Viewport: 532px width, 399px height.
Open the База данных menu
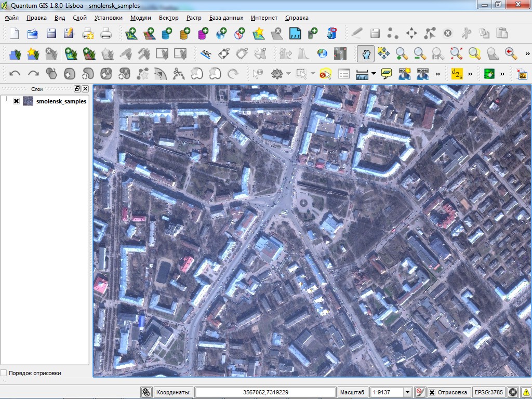click(226, 18)
